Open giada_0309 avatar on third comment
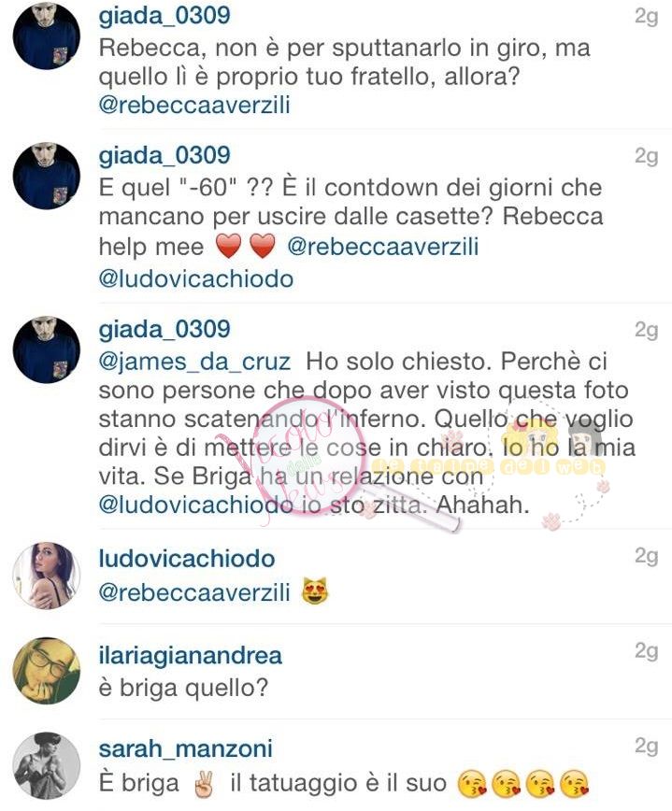The height and width of the screenshot is (811, 672). (47, 349)
